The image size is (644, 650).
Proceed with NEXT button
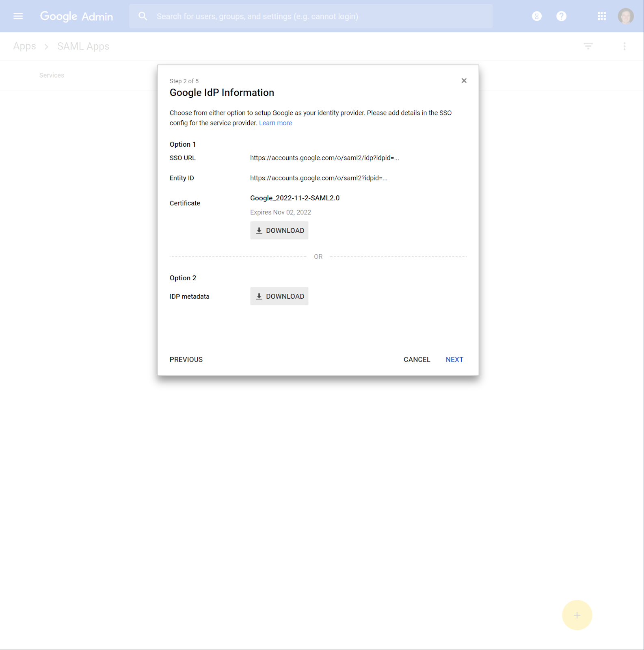[x=454, y=360]
